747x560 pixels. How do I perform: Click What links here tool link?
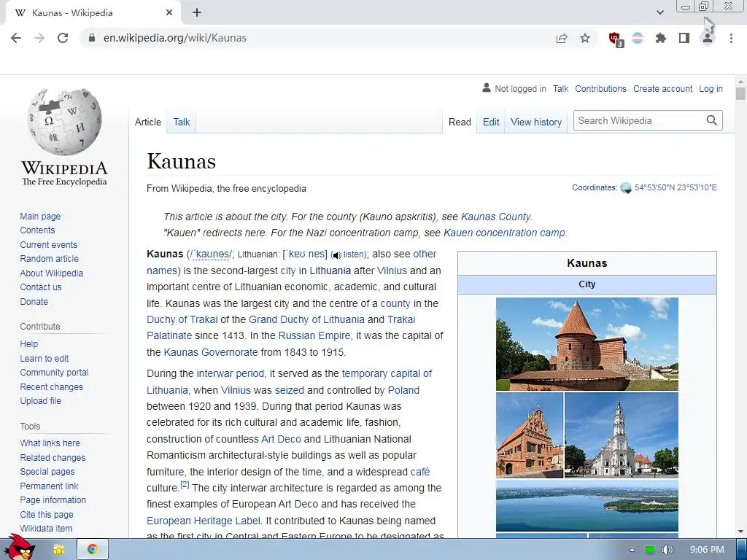point(50,443)
